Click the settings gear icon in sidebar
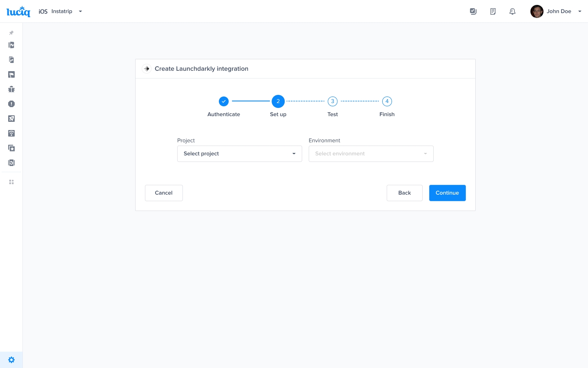 coord(11,360)
